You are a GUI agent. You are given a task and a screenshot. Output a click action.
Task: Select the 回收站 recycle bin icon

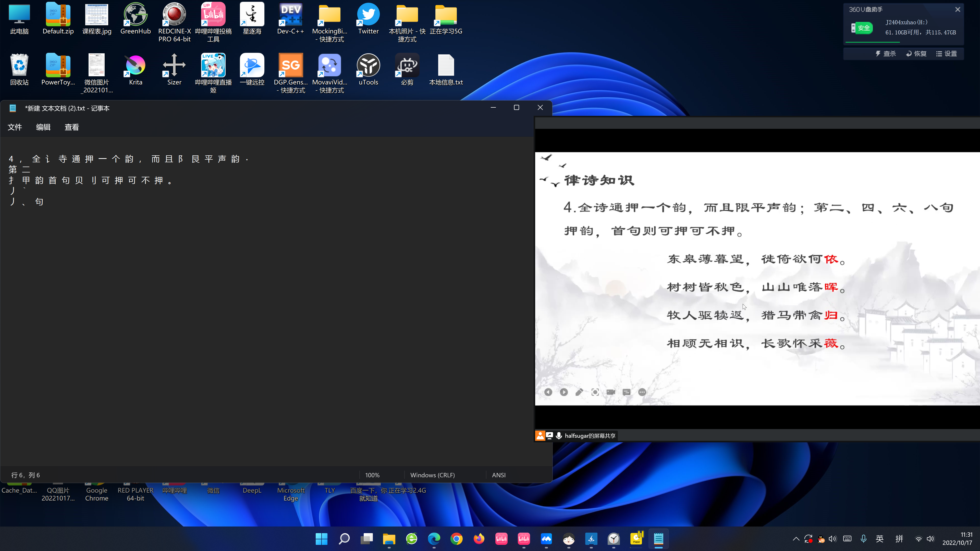[x=19, y=70]
